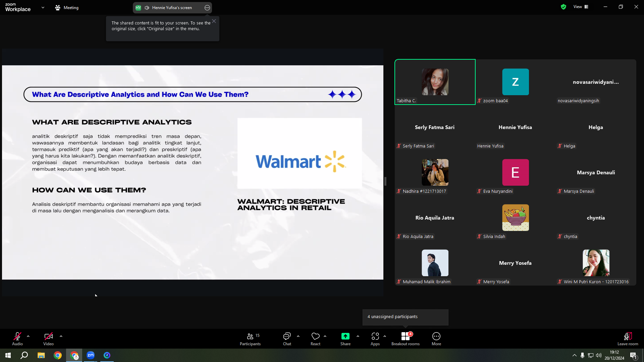This screenshot has width=644, height=362.
Task: Open Hennie Yufisa's screen share options
Action: [x=207, y=8]
